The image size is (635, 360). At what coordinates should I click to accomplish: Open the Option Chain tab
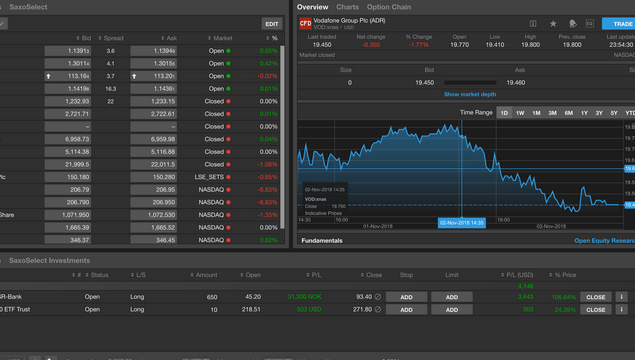click(389, 7)
